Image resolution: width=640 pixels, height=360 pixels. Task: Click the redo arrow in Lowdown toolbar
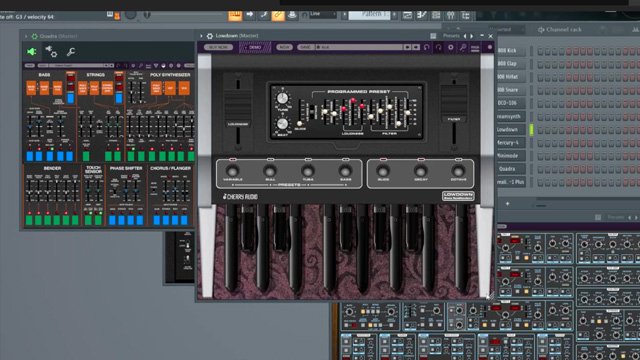[x=438, y=47]
